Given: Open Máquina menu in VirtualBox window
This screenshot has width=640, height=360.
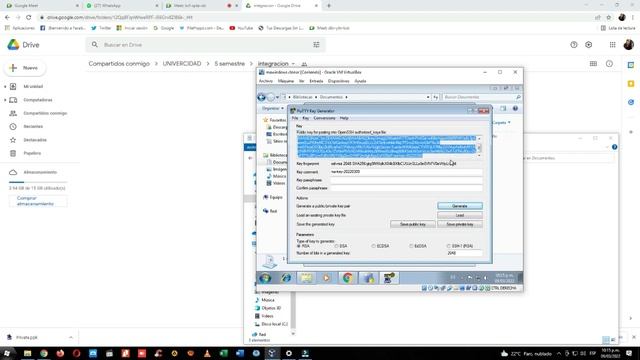Looking at the screenshot, I should tap(286, 81).
